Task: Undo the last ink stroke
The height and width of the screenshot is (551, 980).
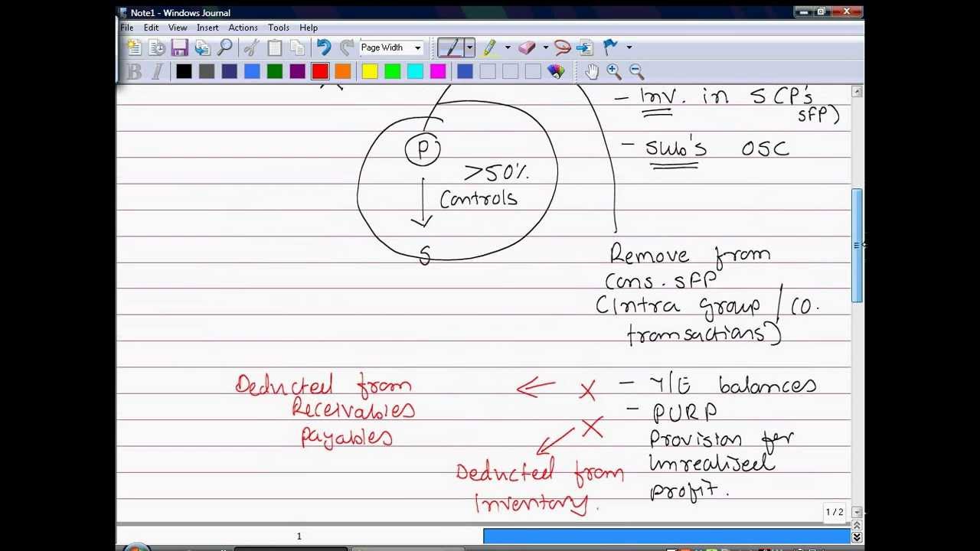Action: (324, 47)
